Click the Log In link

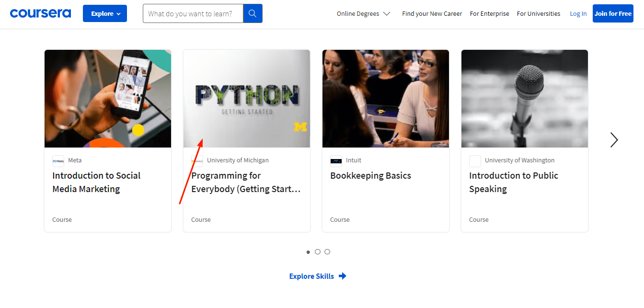point(578,13)
